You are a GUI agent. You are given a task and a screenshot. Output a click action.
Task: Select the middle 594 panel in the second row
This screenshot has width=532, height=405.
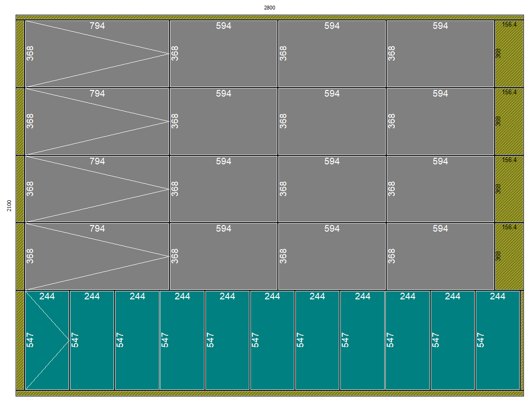(332, 122)
